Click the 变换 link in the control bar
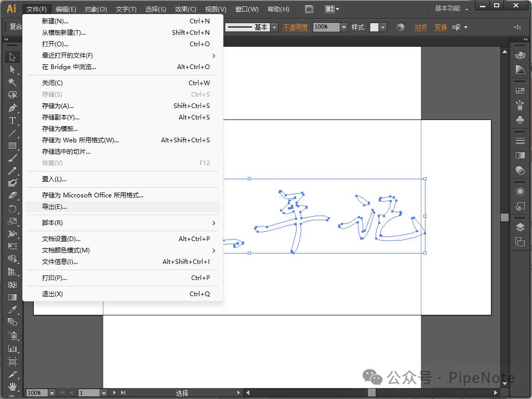Screen dimensions: 532x399 (441, 27)
